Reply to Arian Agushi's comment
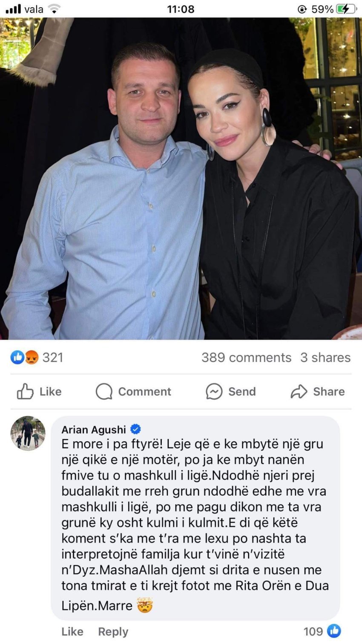 coord(113,631)
